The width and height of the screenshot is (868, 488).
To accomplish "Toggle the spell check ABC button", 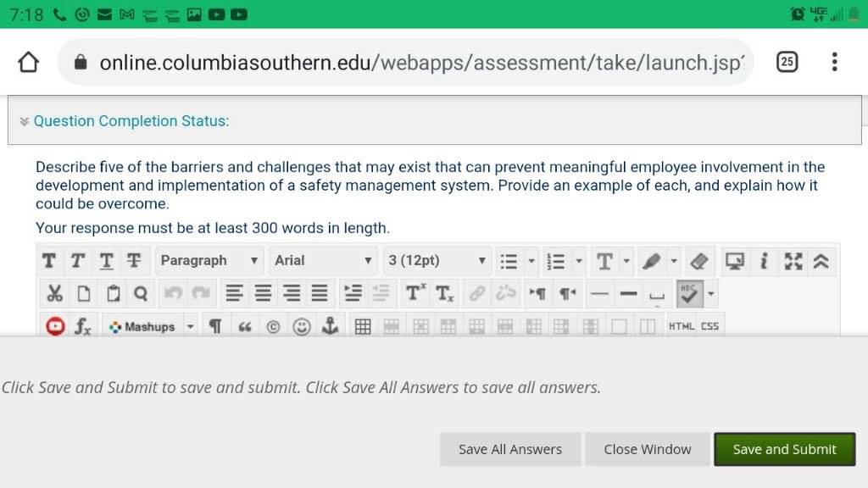I will tap(689, 294).
